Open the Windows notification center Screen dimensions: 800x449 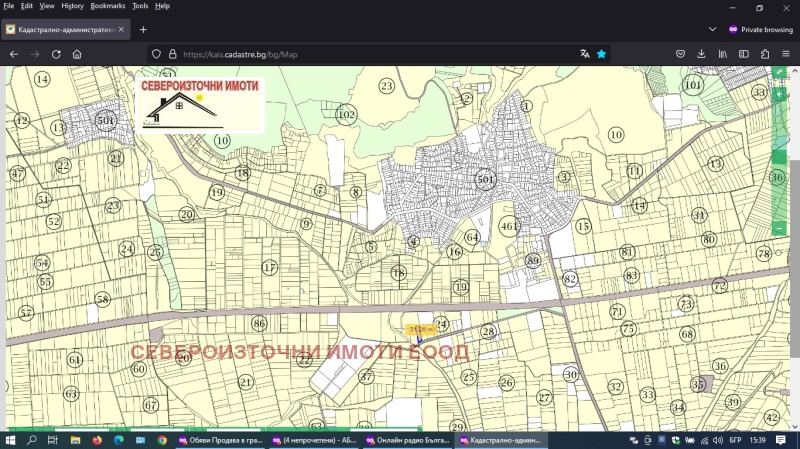coord(781,440)
